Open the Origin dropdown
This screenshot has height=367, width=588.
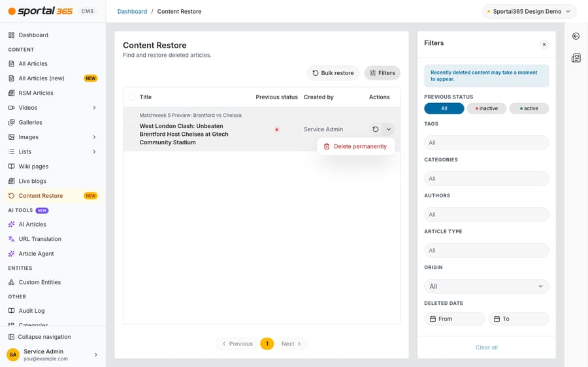point(486,287)
